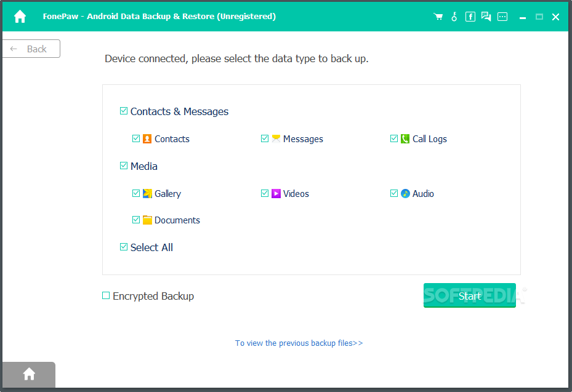Click the Select All label
The width and height of the screenshot is (572, 392).
click(x=151, y=247)
